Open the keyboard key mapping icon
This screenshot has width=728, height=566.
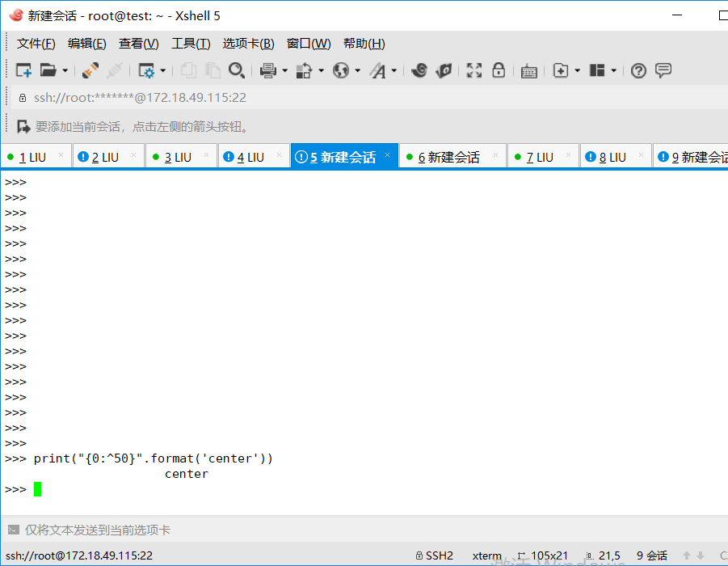pyautogui.click(x=528, y=70)
